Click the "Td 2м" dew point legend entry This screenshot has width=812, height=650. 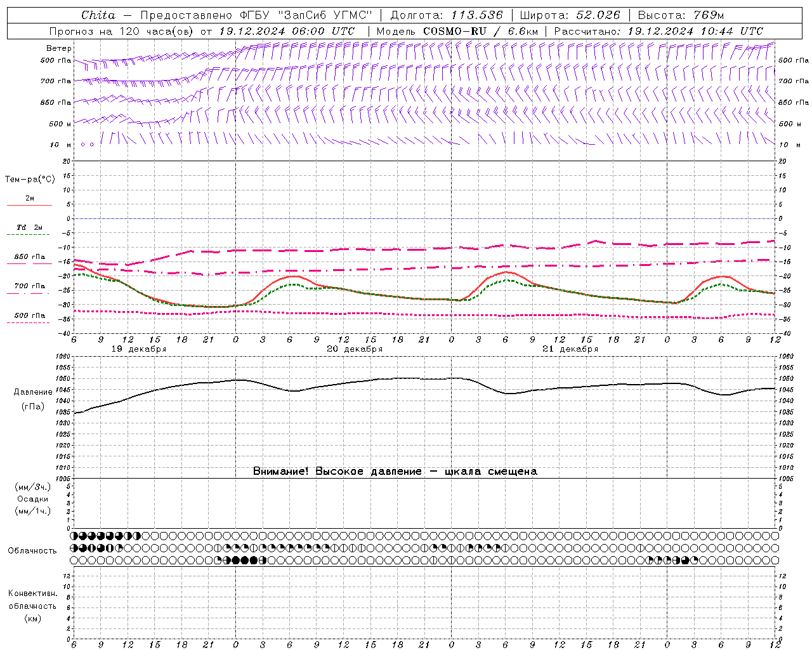[29, 227]
